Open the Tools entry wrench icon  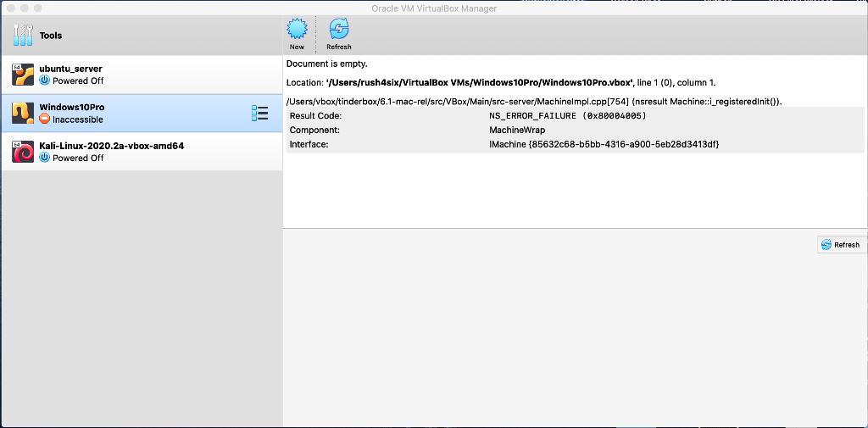23,36
